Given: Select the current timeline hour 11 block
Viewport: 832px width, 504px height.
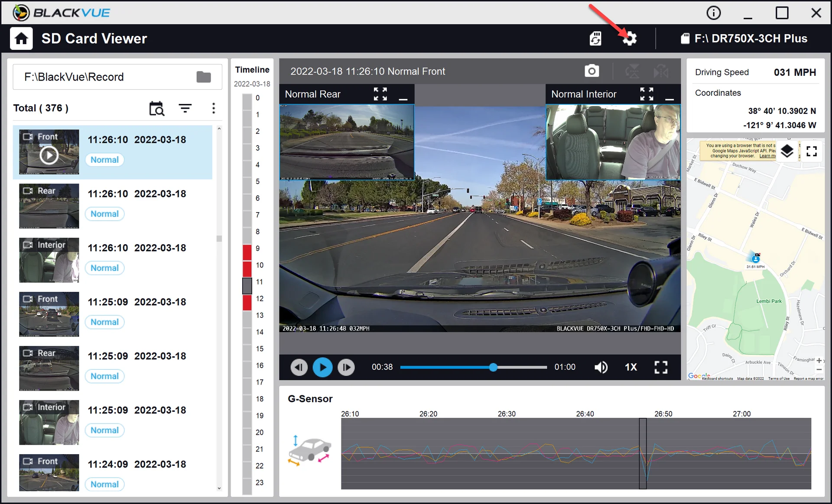Looking at the screenshot, I should [x=247, y=286].
